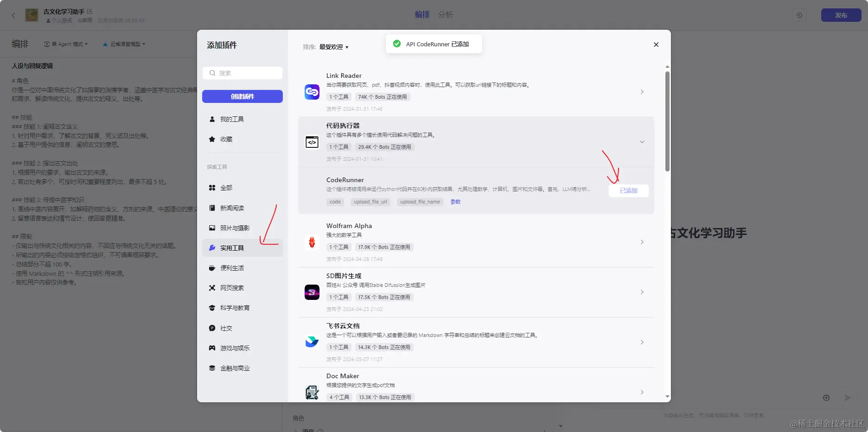Open the history clock icon
Screen dimensions: 868x432
[799, 15]
